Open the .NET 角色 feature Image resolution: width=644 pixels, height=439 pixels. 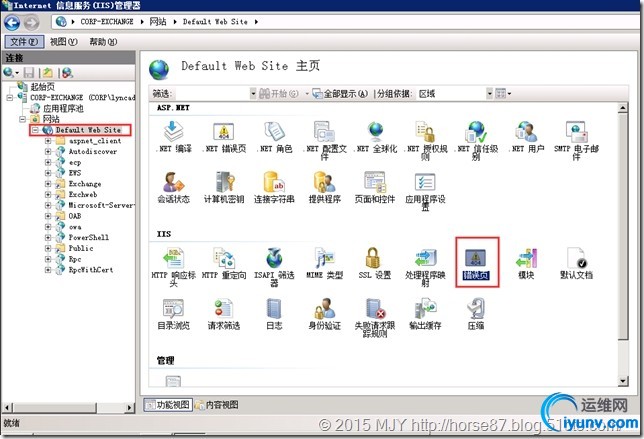274,137
